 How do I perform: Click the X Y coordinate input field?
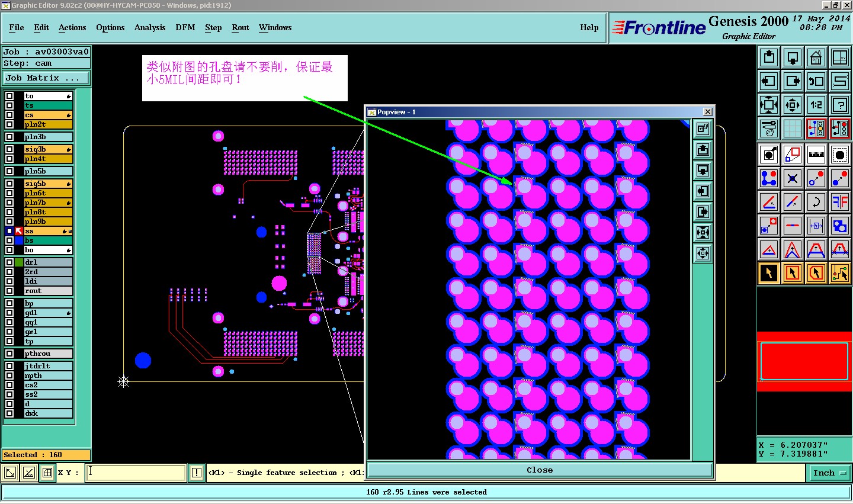tap(136, 473)
